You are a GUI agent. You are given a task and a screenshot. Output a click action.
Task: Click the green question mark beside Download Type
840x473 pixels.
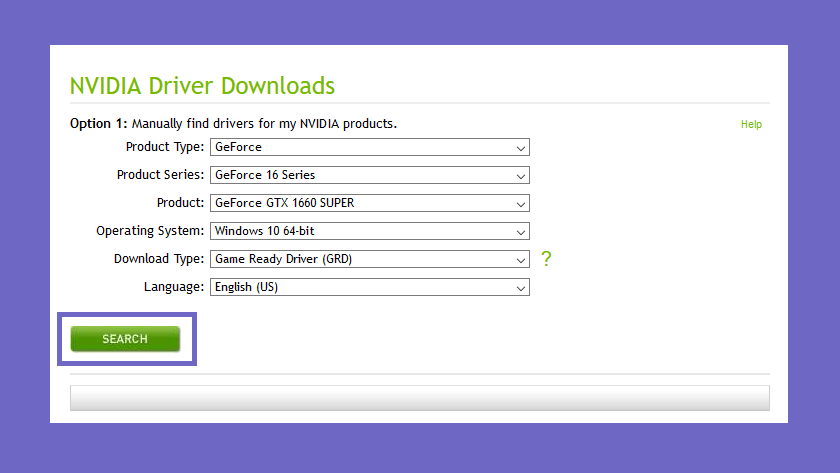pos(546,259)
